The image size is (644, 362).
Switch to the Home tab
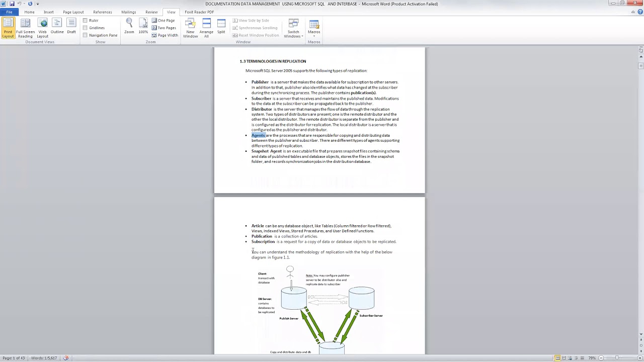pyautogui.click(x=29, y=12)
